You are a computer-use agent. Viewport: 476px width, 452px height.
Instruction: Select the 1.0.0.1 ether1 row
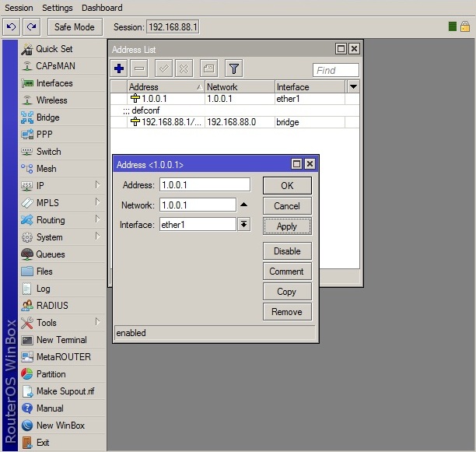coord(235,99)
